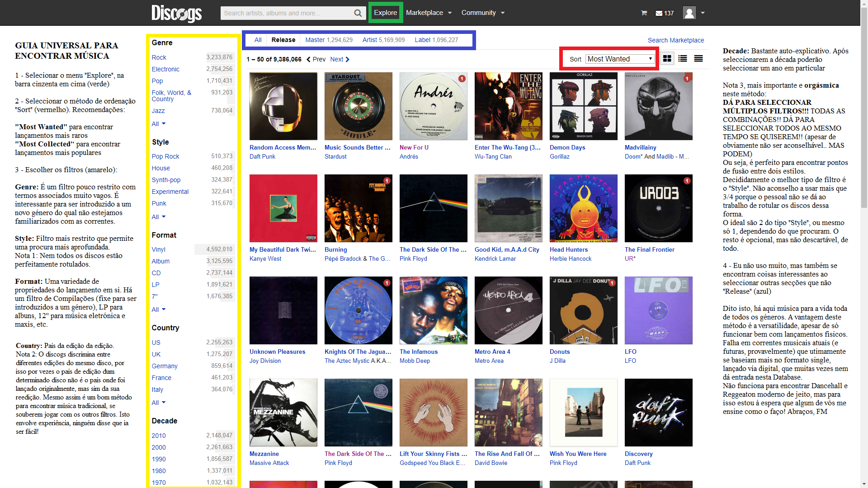The image size is (868, 488).
Task: Filter by Electronic genre
Action: pos(165,69)
